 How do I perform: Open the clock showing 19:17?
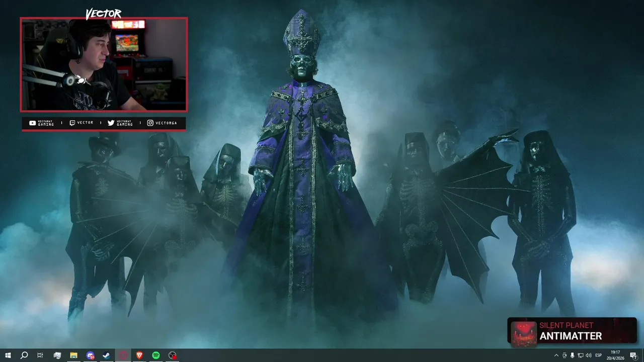click(x=615, y=355)
